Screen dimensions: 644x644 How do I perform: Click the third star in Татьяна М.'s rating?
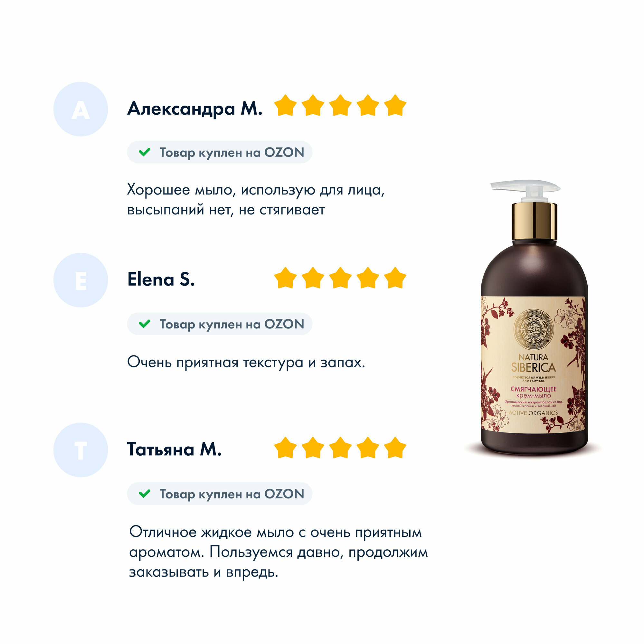[x=340, y=448]
